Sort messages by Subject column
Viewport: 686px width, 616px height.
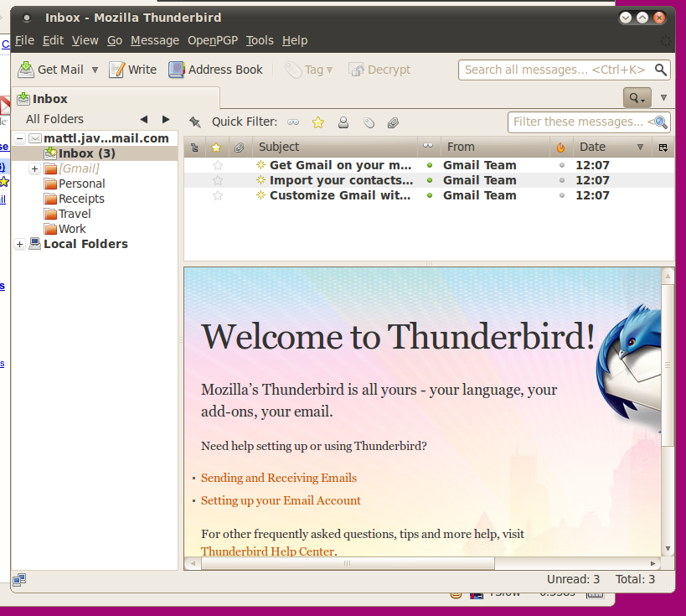(335, 148)
